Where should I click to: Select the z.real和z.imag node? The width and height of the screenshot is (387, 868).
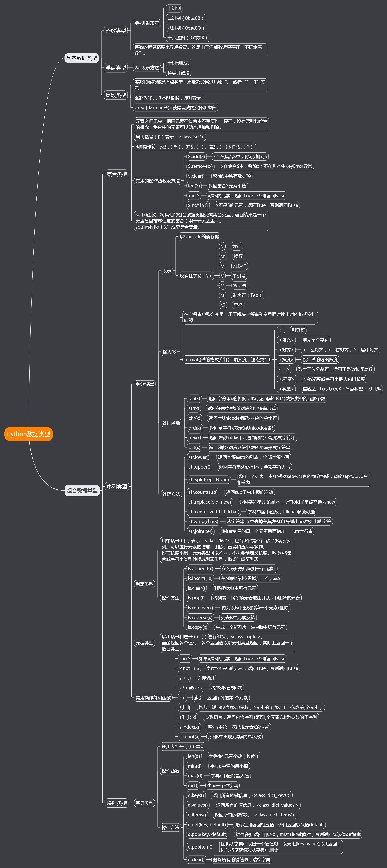[175, 108]
